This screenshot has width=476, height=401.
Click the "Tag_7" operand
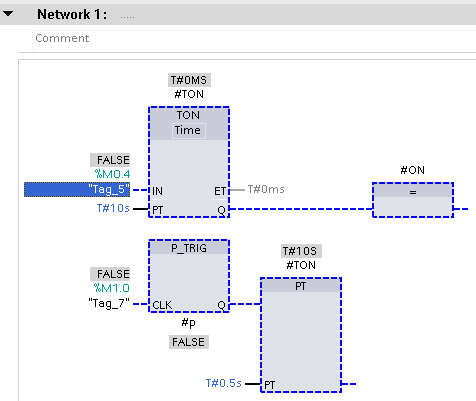(109, 303)
